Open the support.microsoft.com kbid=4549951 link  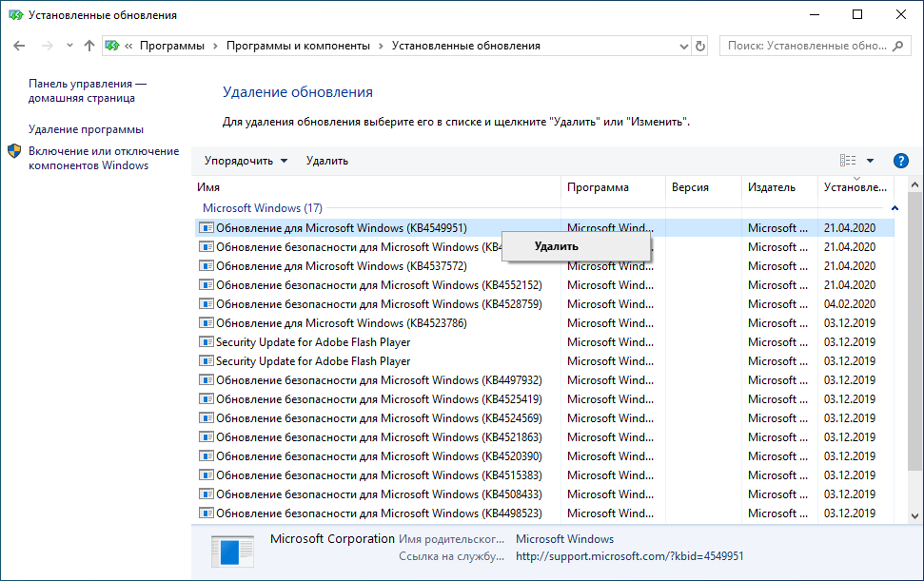click(x=629, y=556)
